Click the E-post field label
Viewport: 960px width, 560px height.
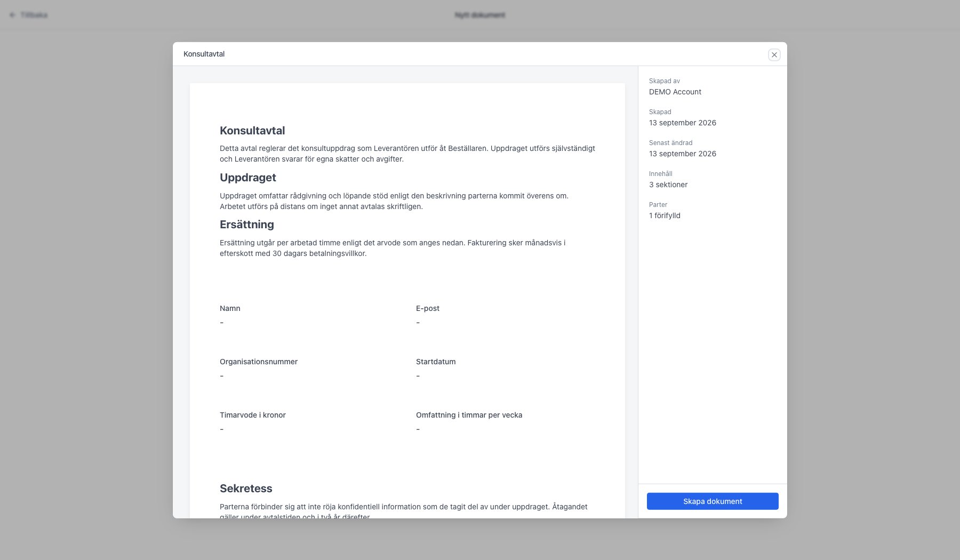pyautogui.click(x=428, y=308)
